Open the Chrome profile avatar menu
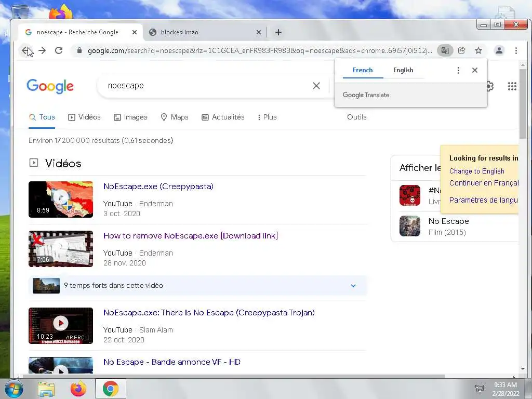The image size is (532, 399). 499,50
